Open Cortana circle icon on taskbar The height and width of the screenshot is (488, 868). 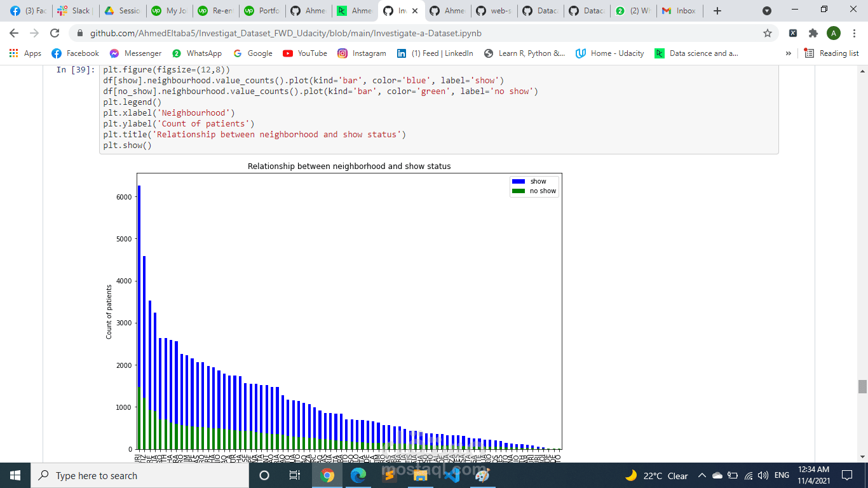pos(264,475)
